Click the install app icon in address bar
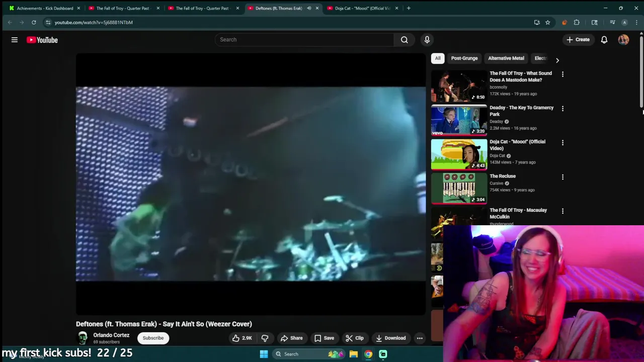Screen dimensions: 644x362 pyautogui.click(x=537, y=22)
